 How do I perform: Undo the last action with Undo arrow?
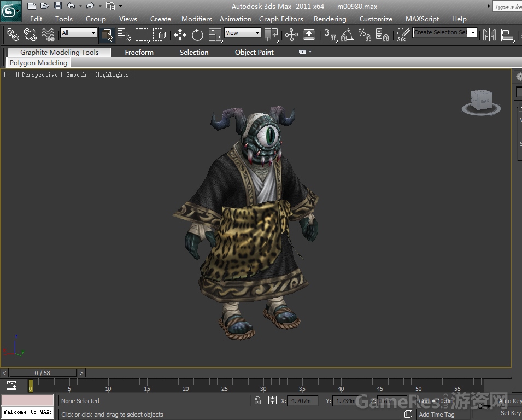pyautogui.click(x=71, y=5)
